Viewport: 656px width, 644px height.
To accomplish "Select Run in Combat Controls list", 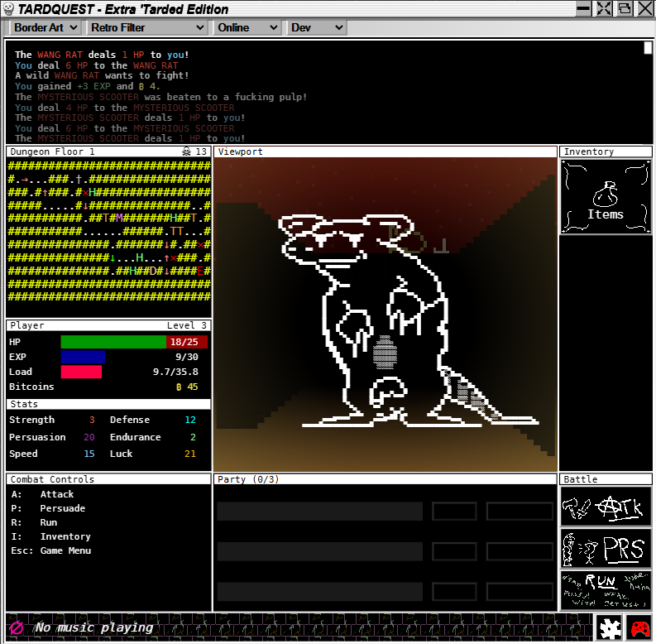I will coord(48,522).
